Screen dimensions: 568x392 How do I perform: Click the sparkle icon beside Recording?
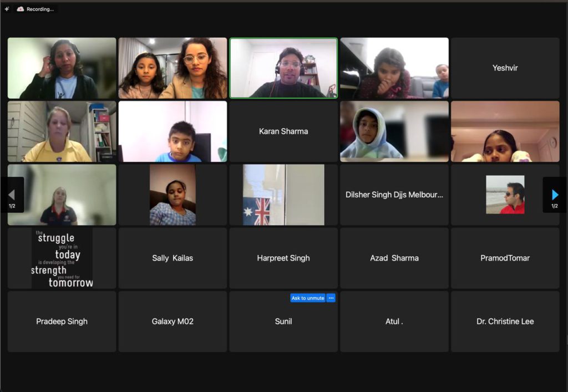pos(7,9)
